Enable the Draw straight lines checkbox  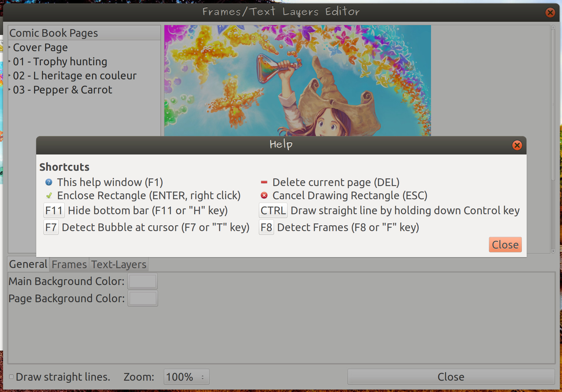click(11, 377)
